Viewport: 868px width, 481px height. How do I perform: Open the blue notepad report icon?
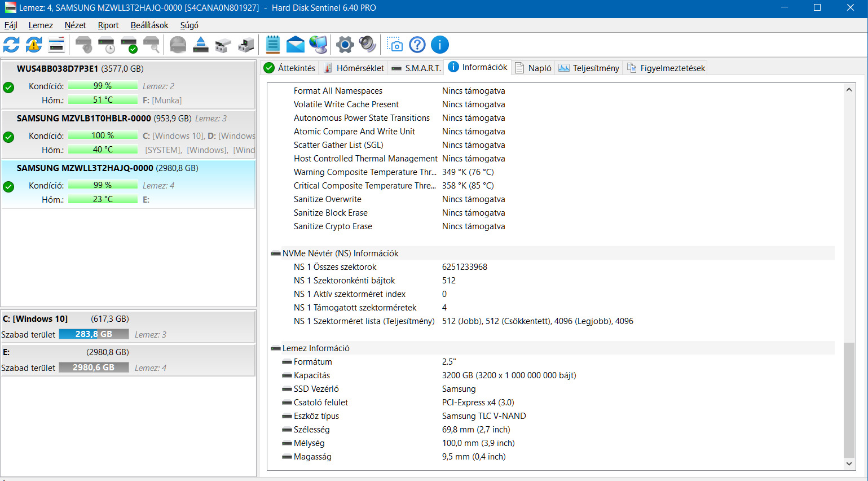(273, 45)
